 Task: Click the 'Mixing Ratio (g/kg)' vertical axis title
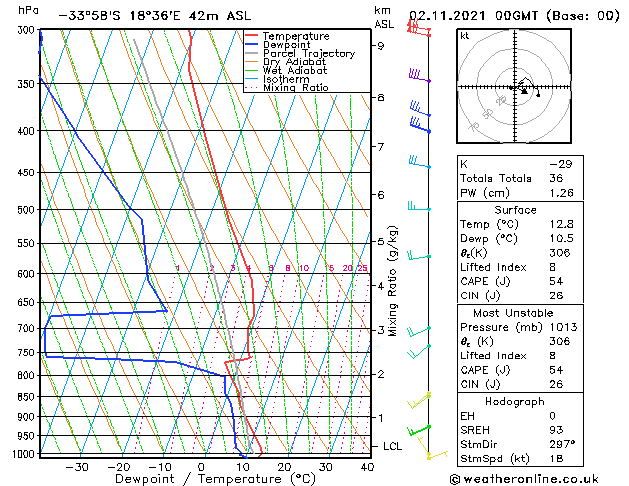click(x=392, y=281)
